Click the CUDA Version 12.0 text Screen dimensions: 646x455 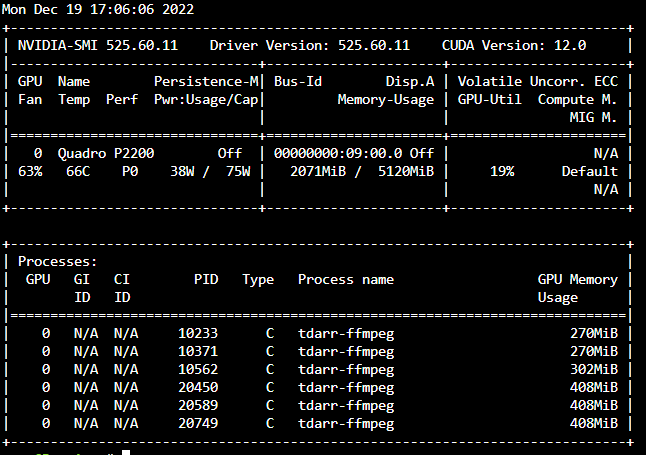(x=514, y=45)
